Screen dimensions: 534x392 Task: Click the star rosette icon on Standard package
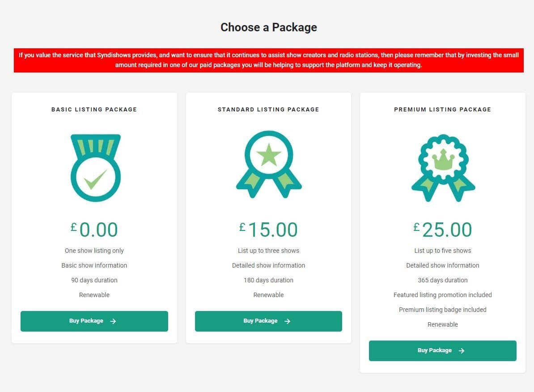[x=268, y=166]
